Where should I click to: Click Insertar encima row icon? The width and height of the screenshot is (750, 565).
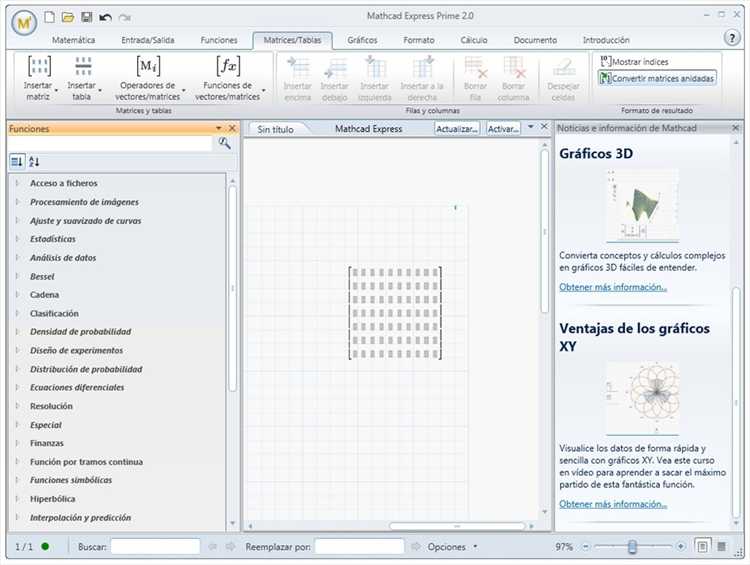coord(298,67)
